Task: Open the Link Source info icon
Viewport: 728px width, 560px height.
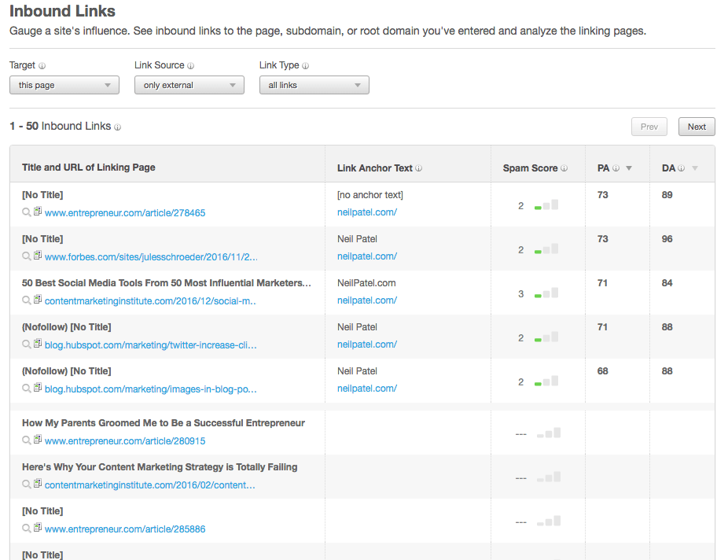Action: click(x=190, y=66)
